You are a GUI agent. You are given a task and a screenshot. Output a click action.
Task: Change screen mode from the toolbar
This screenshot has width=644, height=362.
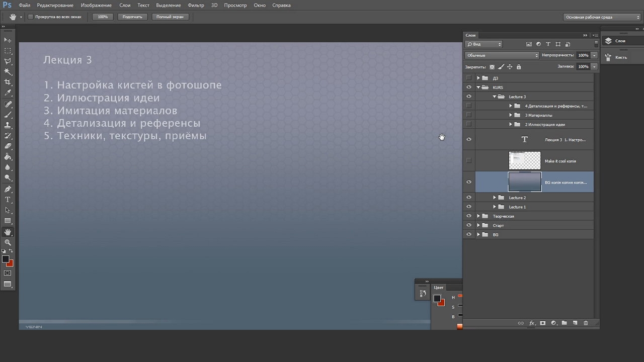8,284
